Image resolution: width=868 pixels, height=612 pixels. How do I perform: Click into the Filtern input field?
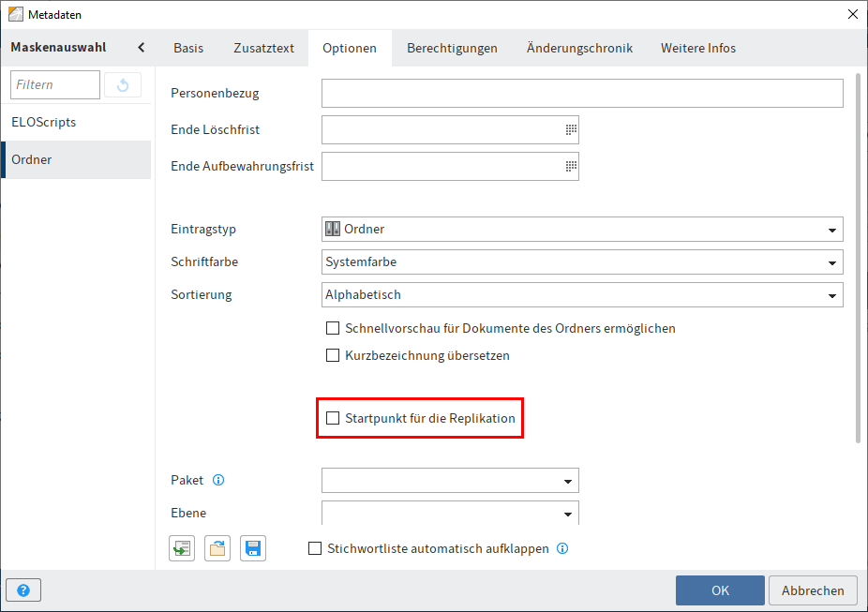click(x=55, y=84)
